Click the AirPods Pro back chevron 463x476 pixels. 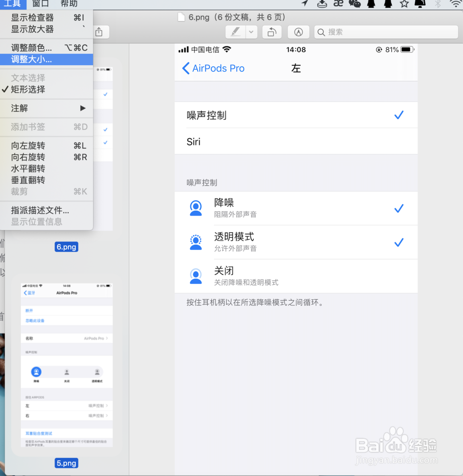186,68
